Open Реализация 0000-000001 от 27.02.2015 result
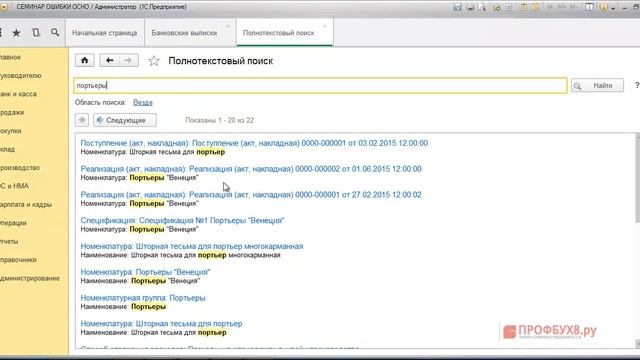Screen dimensions: 640x360 pos(251,194)
